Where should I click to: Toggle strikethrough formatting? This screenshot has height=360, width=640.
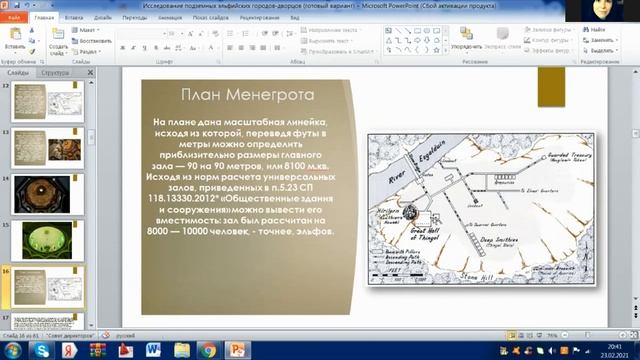click(x=167, y=48)
